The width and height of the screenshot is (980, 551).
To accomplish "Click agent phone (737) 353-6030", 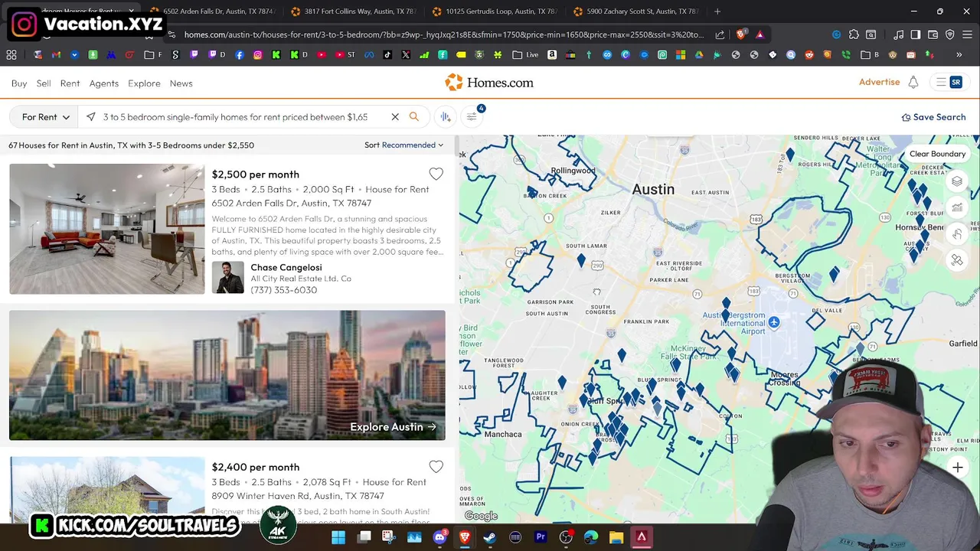I will pyautogui.click(x=283, y=290).
